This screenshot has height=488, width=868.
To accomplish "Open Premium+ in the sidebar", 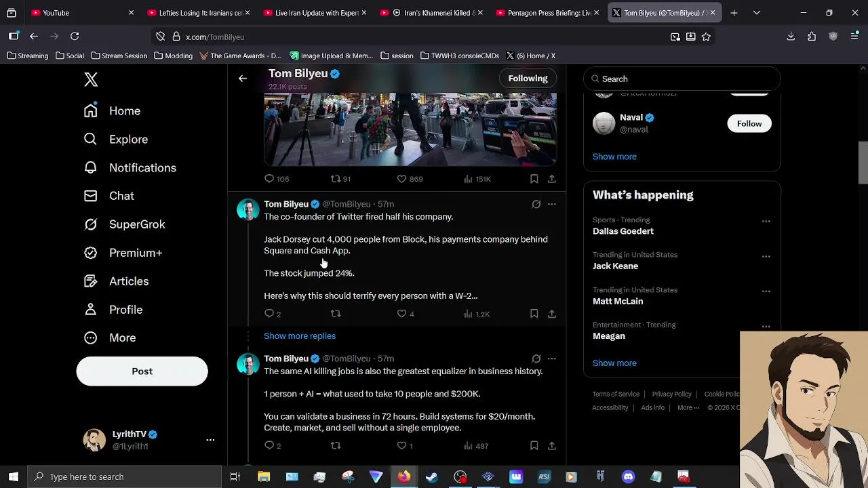I will 123,253.
